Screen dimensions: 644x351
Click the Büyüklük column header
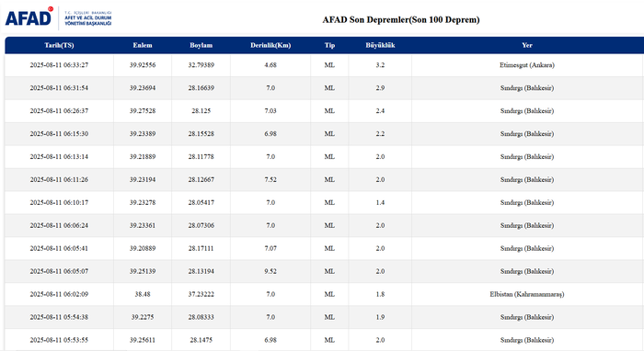[x=380, y=45]
